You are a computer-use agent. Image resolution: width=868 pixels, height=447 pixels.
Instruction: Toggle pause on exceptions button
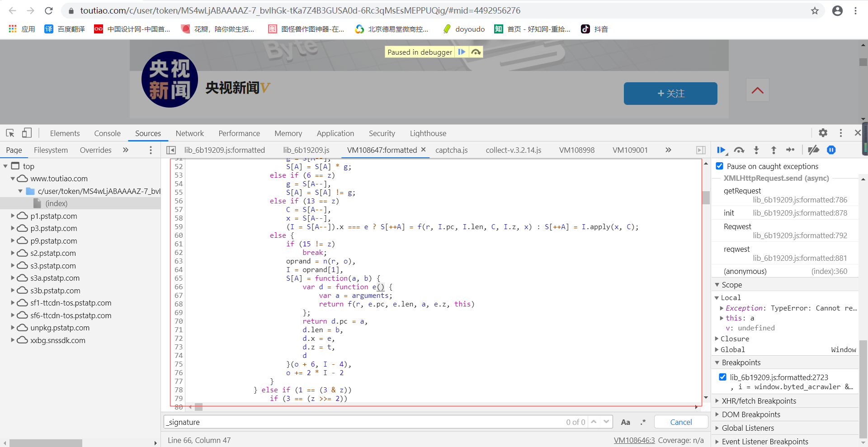tap(831, 150)
